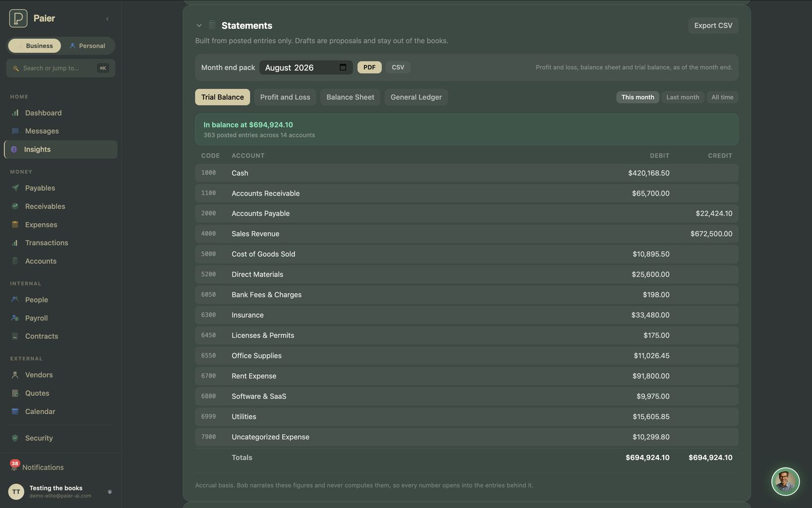The height and width of the screenshot is (508, 812).
Task: Open the Insights section
Action: (x=61, y=149)
